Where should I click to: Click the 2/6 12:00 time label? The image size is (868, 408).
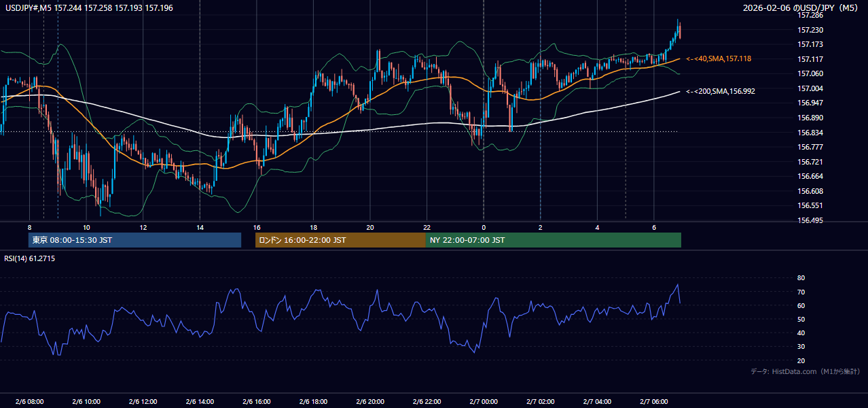pyautogui.click(x=143, y=401)
